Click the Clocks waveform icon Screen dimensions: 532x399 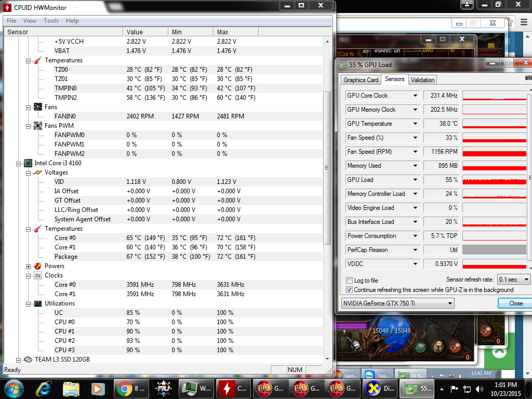[x=38, y=275]
